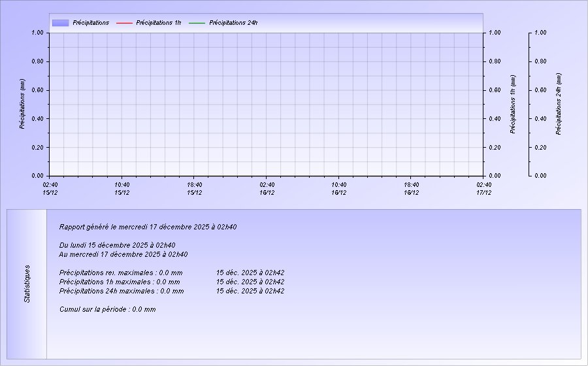Click the left 'Précipitations (mm)' axis title
Screen dimensions: 588x366
pyautogui.click(x=22, y=104)
